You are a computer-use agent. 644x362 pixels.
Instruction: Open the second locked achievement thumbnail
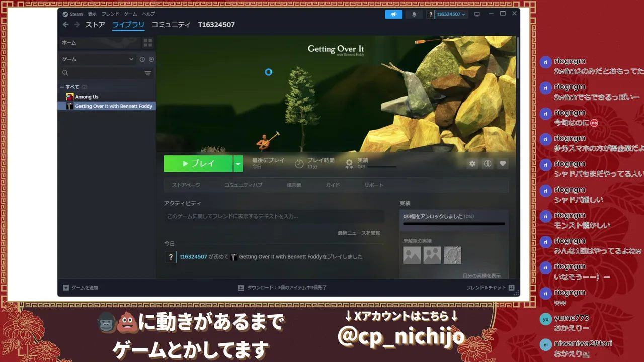tap(432, 255)
